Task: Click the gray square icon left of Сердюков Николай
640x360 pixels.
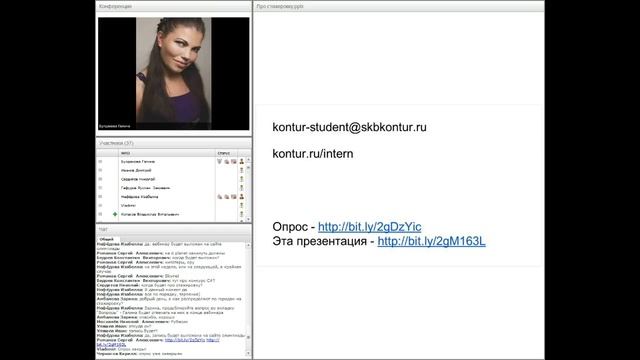Action: (100, 179)
